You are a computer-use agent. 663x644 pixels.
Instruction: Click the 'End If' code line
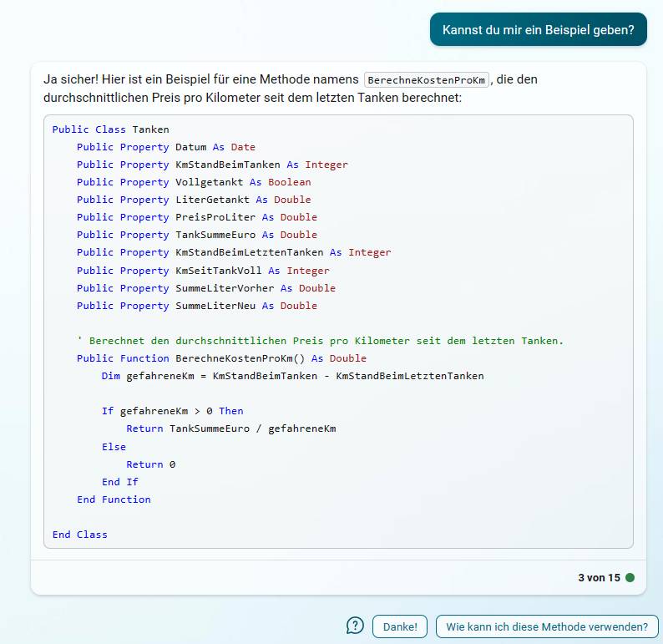[x=120, y=482]
